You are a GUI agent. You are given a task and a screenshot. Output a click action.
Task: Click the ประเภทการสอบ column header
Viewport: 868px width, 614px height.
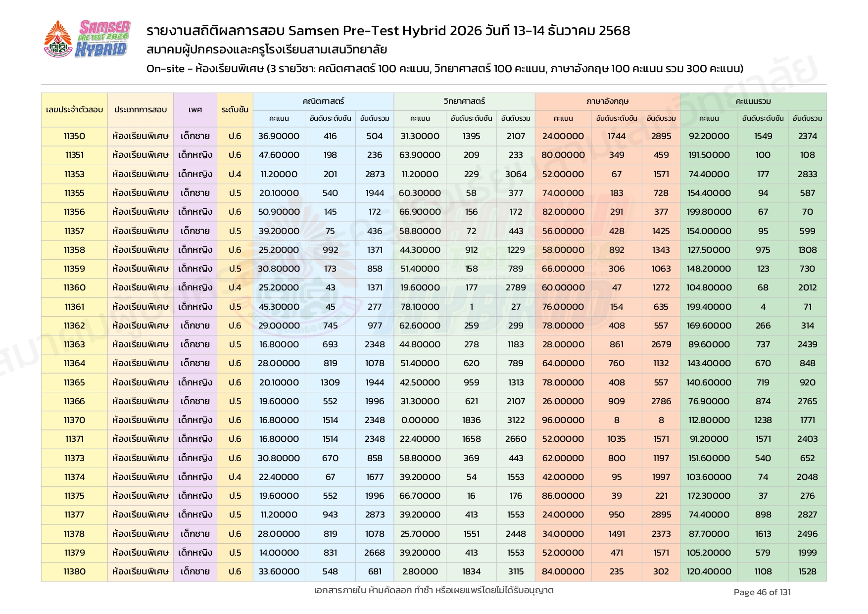141,110
